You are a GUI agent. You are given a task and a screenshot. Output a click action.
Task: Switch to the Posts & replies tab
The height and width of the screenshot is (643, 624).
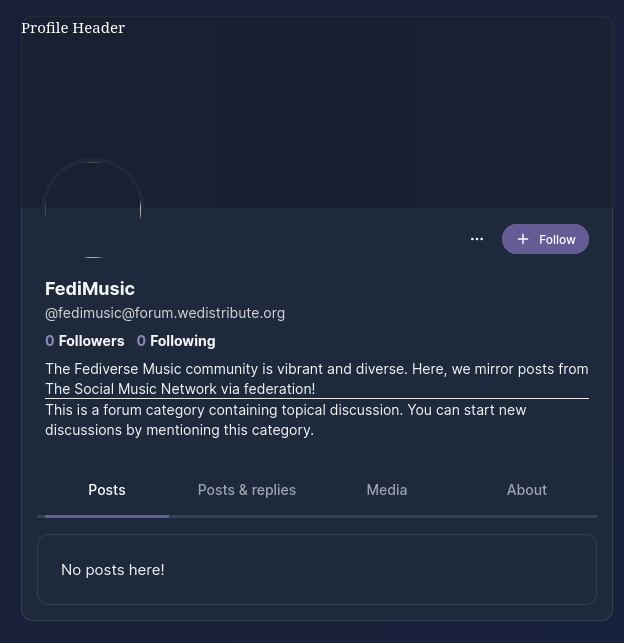[247, 490]
